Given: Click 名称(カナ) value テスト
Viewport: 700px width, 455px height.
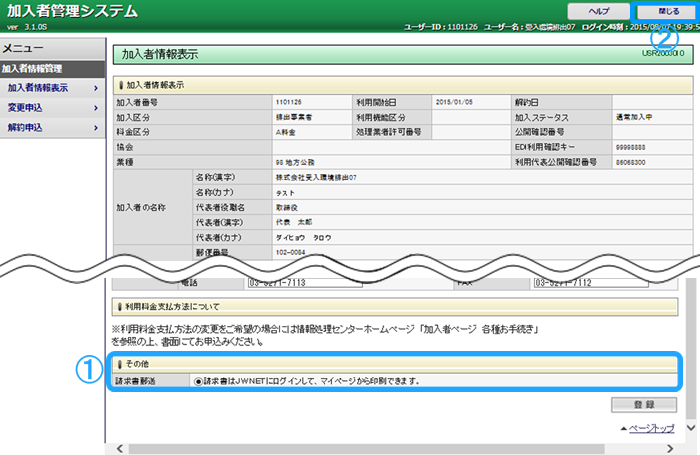Looking at the screenshot, I should (285, 193).
